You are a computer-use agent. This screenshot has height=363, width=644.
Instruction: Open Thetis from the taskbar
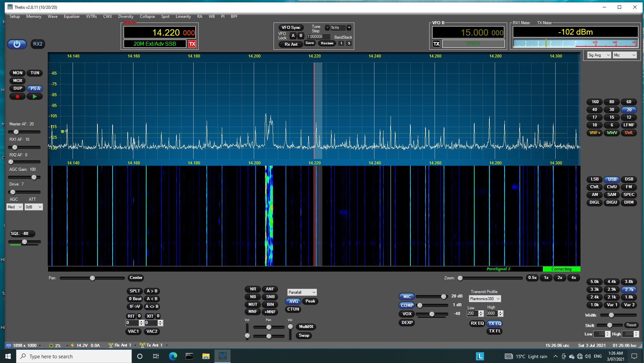point(222,356)
